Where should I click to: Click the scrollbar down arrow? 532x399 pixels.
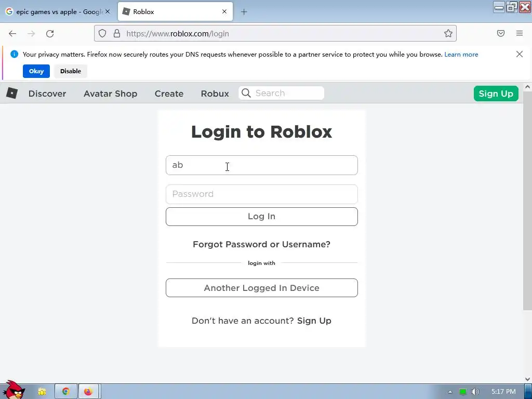tap(527, 379)
